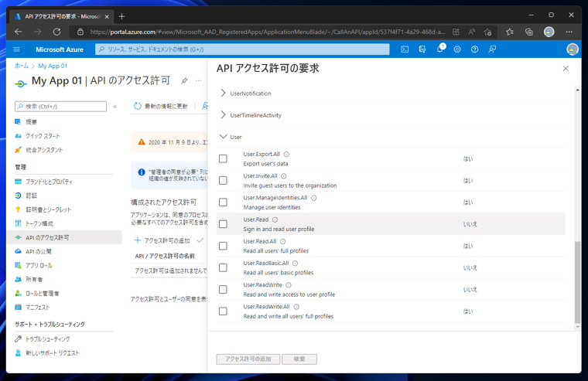588x381 pixels.
Task: Show info tooltip for User.ManageIdentities.All
Action: (314, 198)
